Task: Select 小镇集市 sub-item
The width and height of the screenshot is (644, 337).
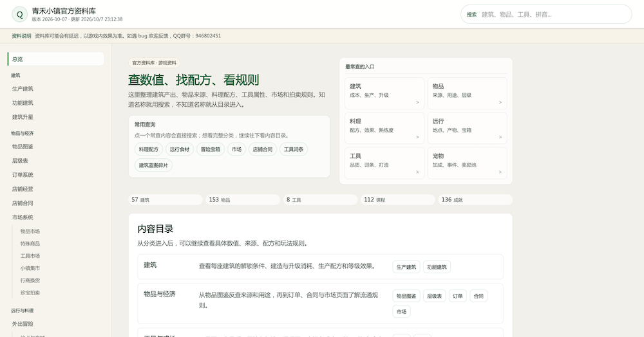Action: tap(30, 268)
